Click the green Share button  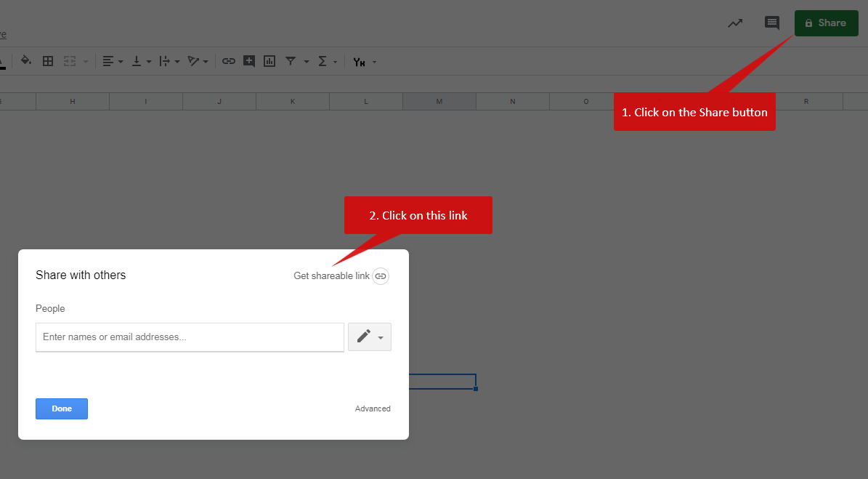coord(826,23)
